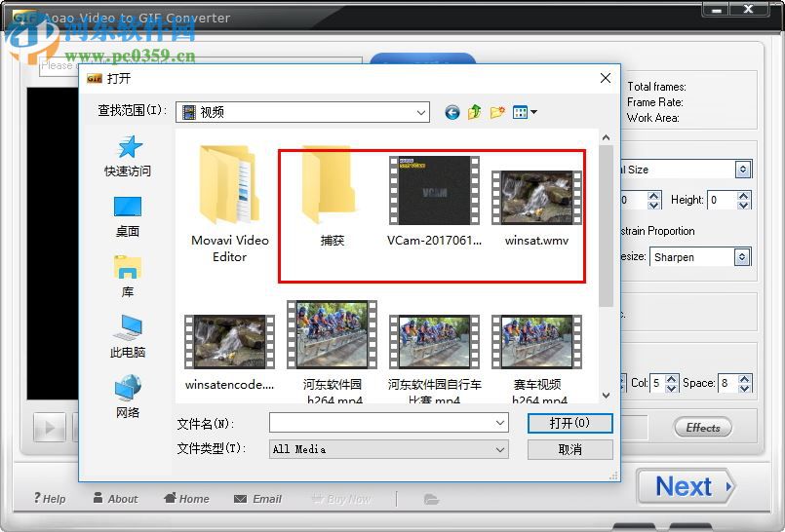Viewport: 785px width, 532px height.
Task: Open the Effects button
Action: [703, 428]
